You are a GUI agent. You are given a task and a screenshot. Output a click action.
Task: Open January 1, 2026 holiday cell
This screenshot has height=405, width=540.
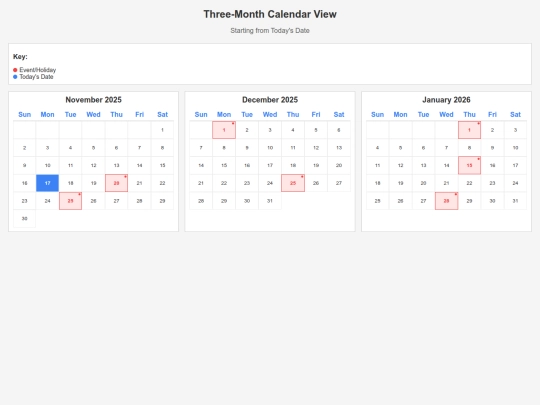coord(469,130)
